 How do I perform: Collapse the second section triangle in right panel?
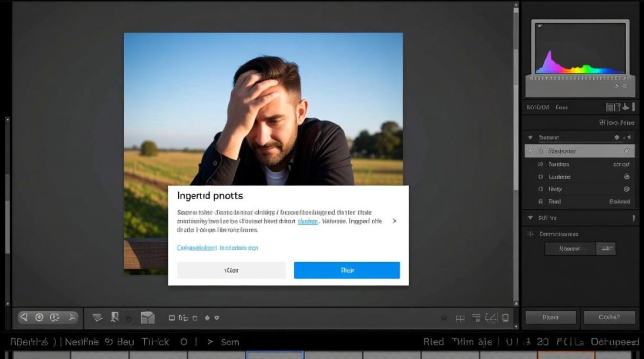click(530, 218)
